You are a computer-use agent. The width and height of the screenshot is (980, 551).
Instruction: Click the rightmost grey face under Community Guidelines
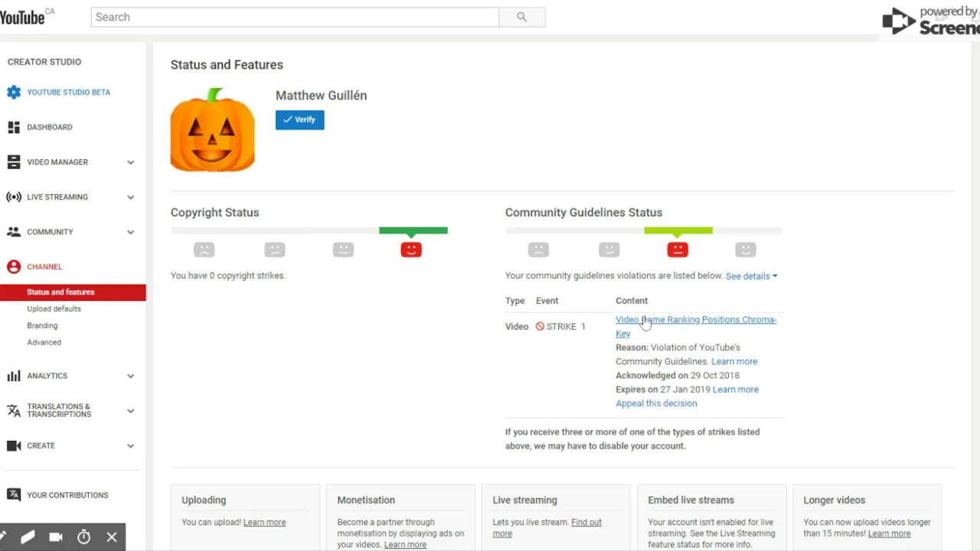click(745, 249)
